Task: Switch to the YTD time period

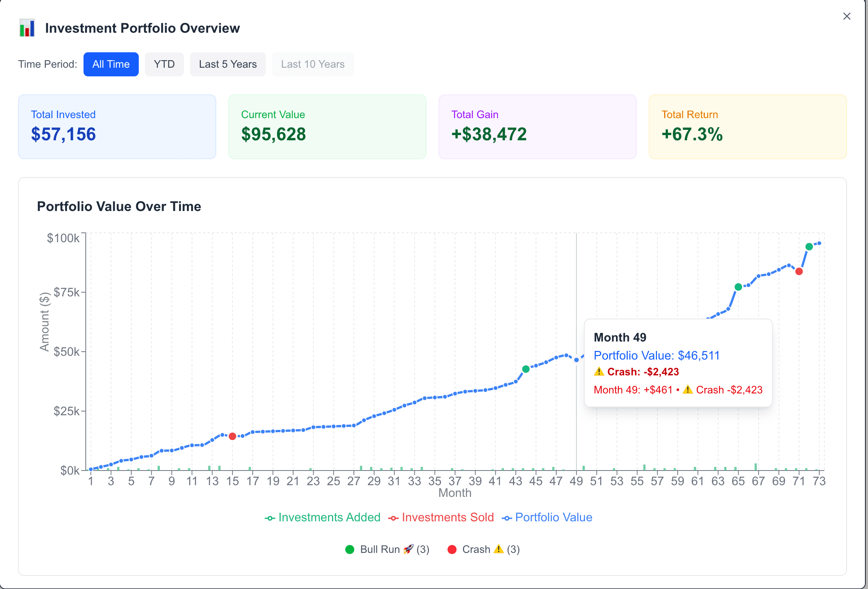Action: 164,64
